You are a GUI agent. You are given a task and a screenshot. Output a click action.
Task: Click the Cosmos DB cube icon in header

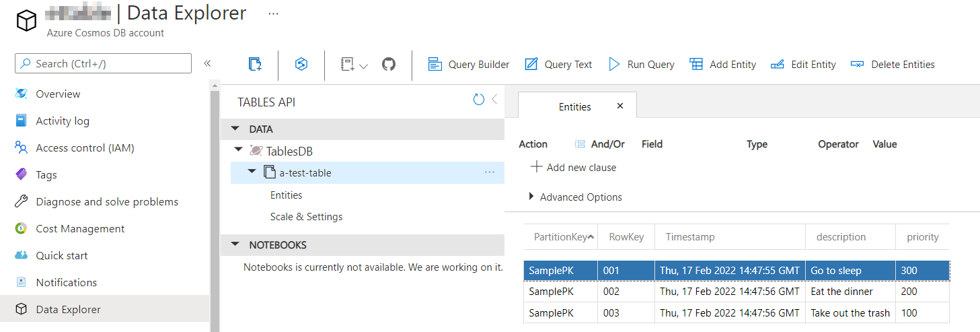coord(26,21)
